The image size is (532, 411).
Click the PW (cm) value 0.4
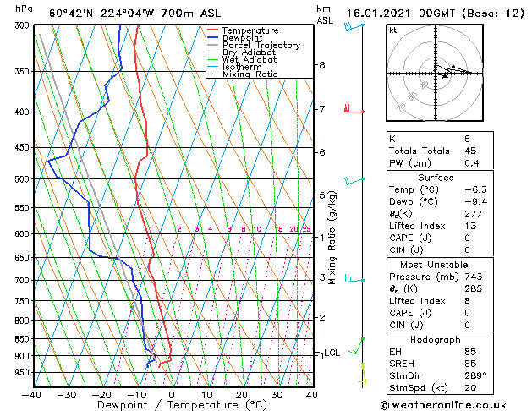click(472, 163)
